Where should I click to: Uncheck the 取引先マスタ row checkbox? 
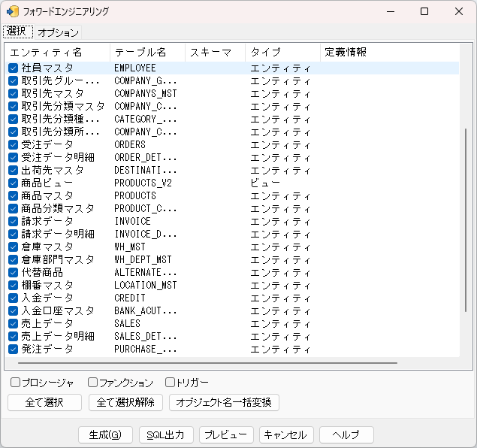(13, 93)
